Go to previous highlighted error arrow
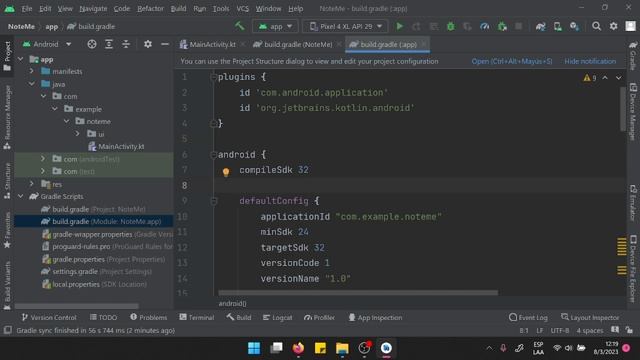 coord(605,78)
